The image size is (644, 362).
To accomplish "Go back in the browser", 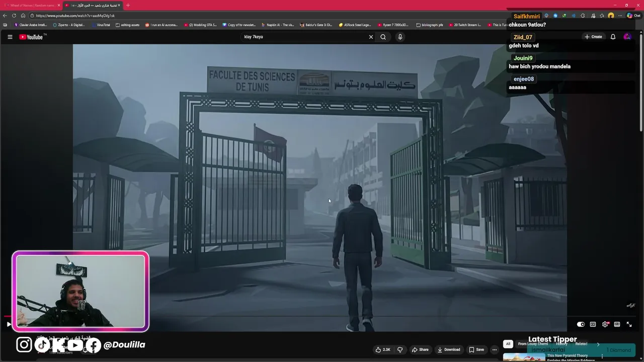I will coord(5,16).
